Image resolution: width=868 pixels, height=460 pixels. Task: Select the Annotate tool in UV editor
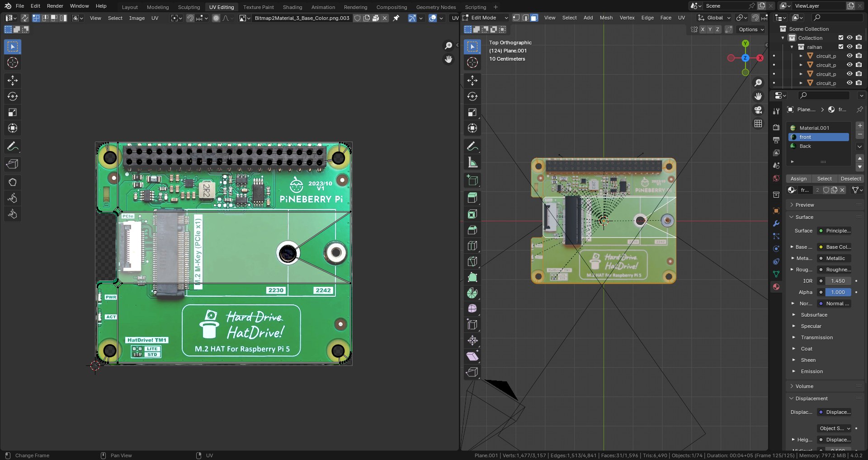pos(13,146)
